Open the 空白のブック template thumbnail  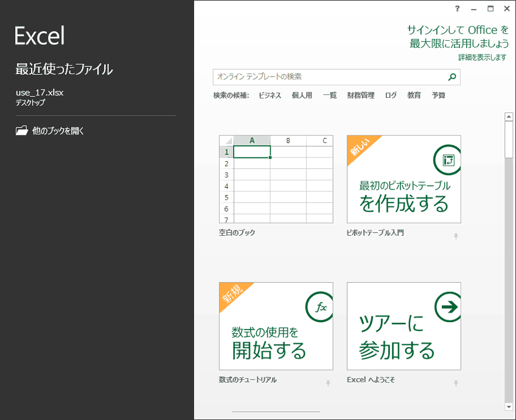[276, 179]
